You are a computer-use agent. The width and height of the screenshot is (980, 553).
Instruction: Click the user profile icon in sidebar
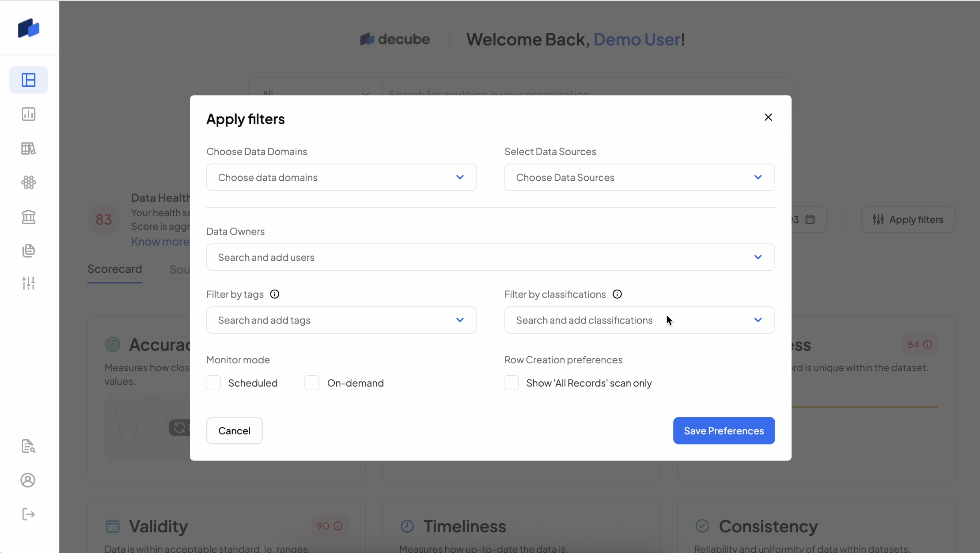click(28, 480)
